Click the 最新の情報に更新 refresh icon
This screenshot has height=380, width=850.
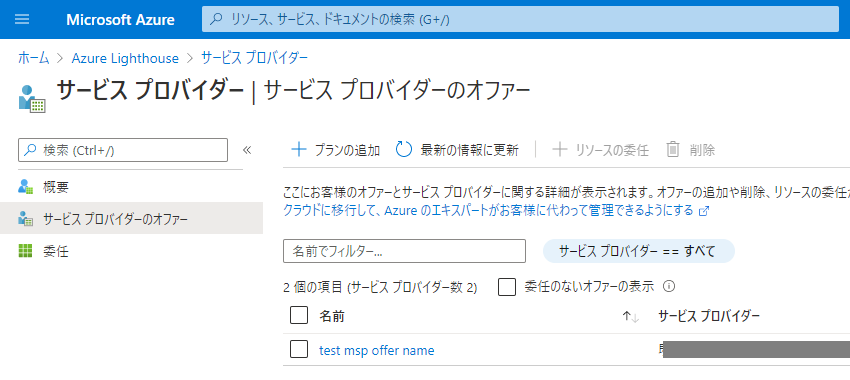coord(404,150)
